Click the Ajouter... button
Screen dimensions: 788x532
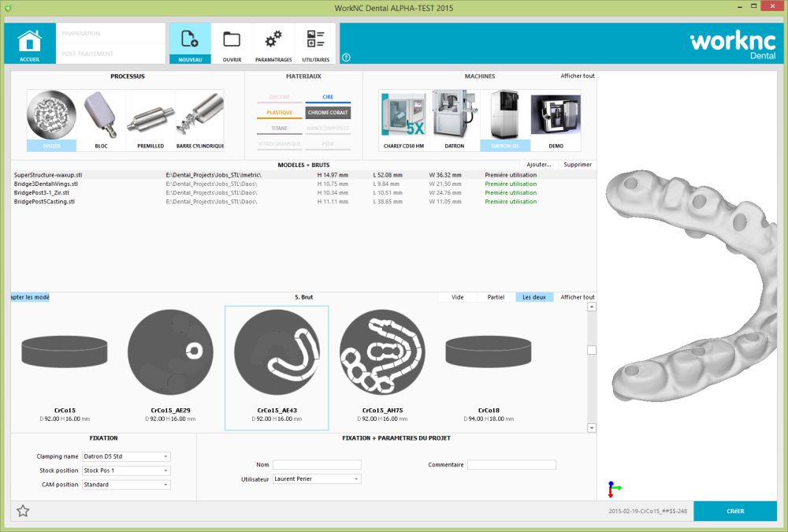coord(539,165)
